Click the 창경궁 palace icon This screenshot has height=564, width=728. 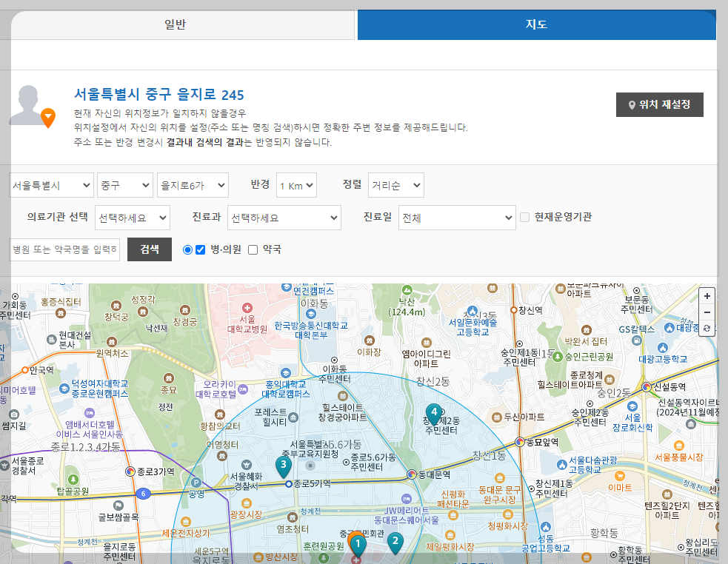185,310
